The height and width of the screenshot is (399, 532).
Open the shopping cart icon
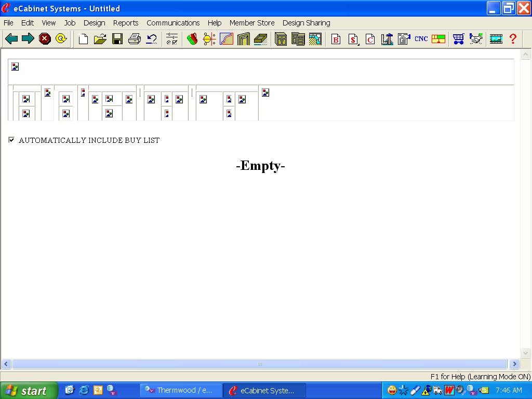click(458, 39)
